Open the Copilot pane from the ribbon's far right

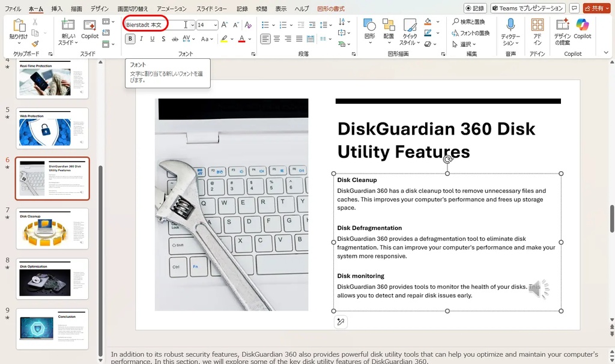click(x=583, y=29)
